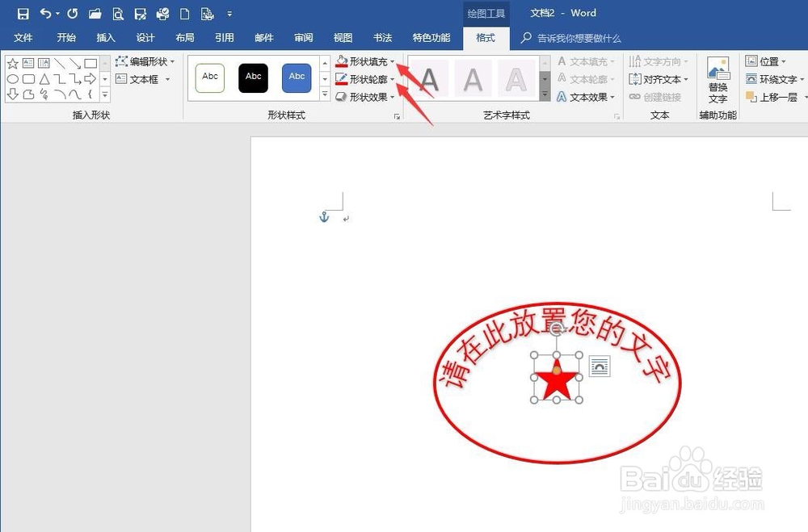Screen dimensions: 808x532
Task: Select the blue Abc shape style preset
Action: pos(296,77)
